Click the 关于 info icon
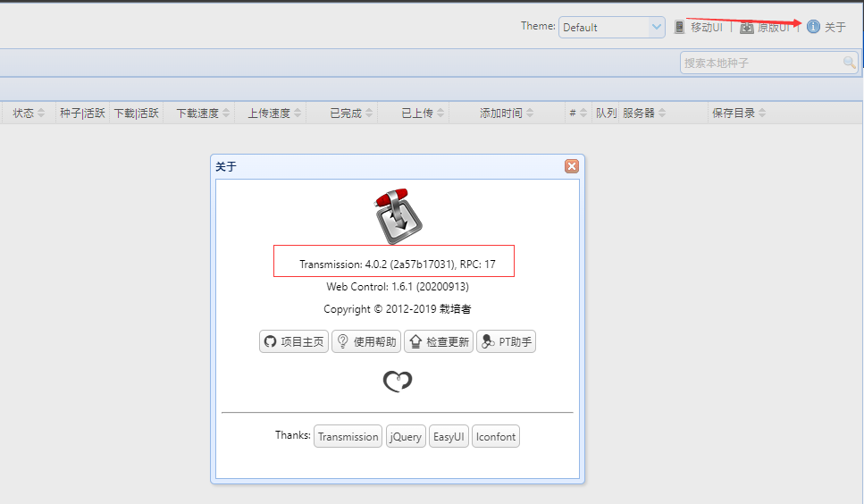The height and width of the screenshot is (504, 864). click(x=813, y=27)
